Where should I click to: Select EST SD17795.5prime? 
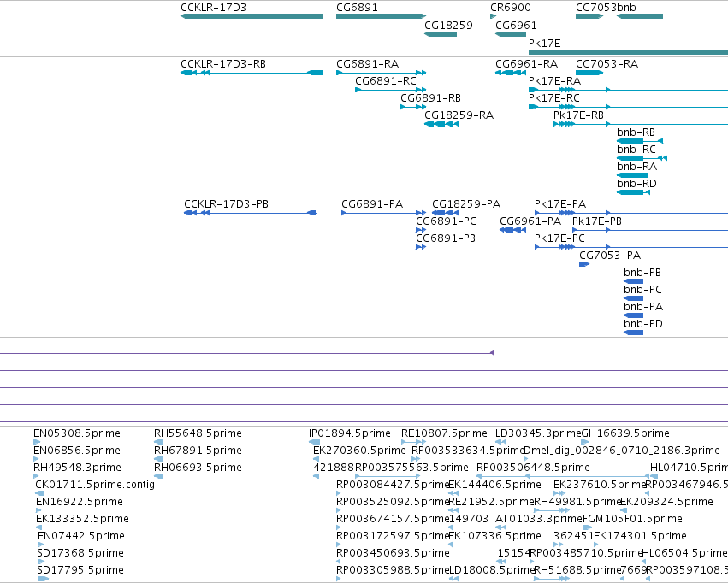point(43,579)
